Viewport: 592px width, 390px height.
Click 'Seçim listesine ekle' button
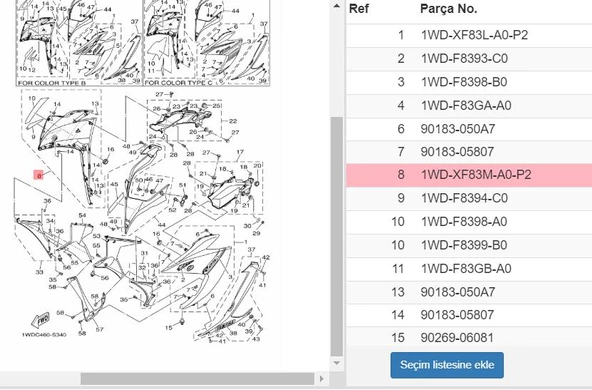coord(447,365)
